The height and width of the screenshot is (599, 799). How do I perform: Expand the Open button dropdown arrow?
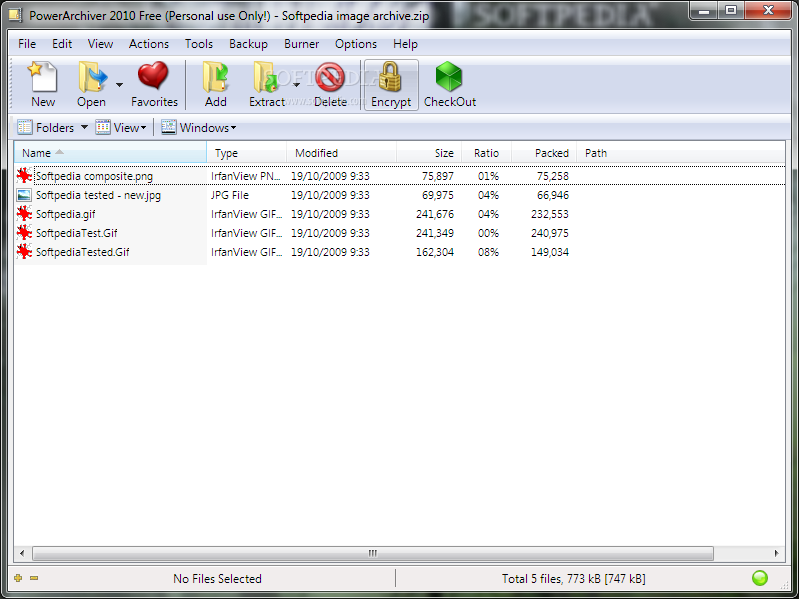[x=119, y=85]
